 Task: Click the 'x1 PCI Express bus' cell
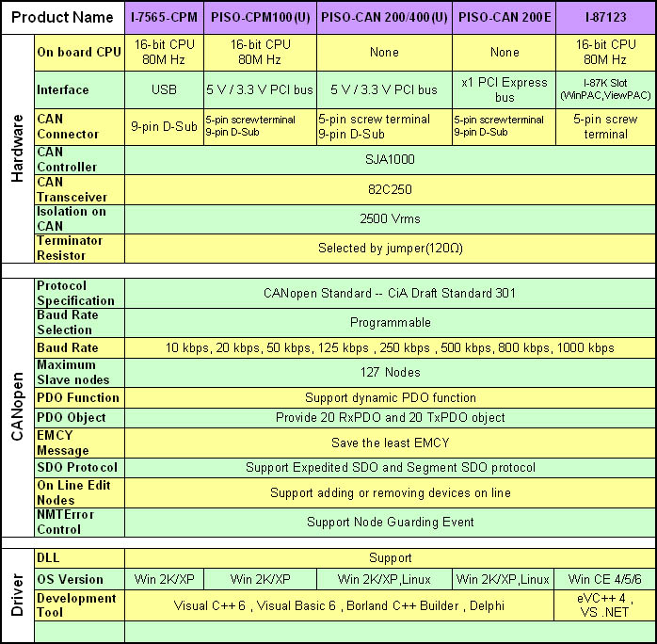(x=505, y=89)
